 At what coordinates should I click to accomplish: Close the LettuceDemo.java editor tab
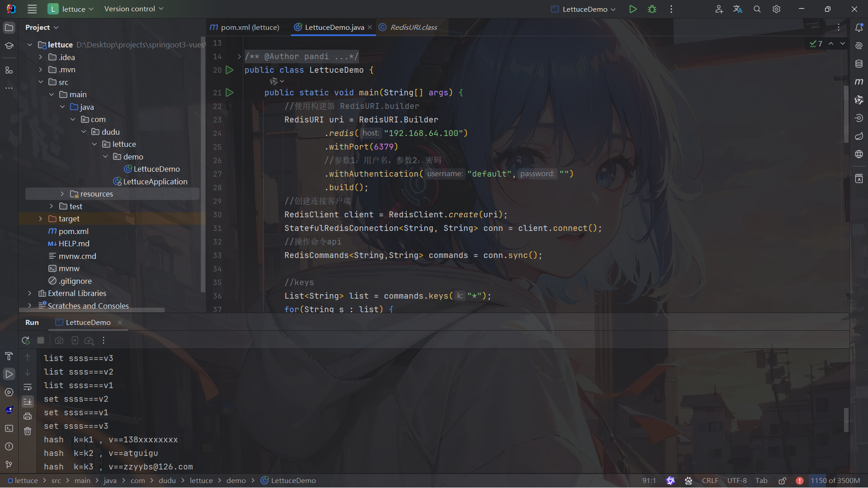(370, 27)
